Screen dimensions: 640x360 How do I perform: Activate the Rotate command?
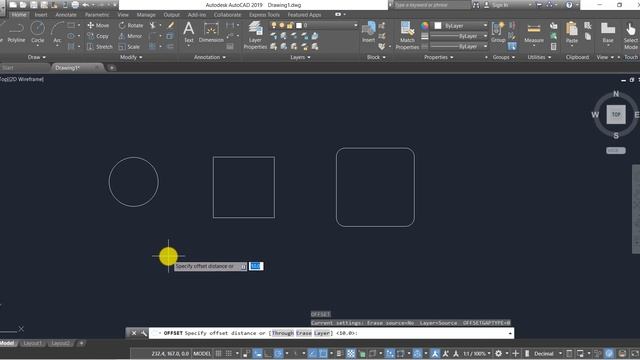point(131,25)
